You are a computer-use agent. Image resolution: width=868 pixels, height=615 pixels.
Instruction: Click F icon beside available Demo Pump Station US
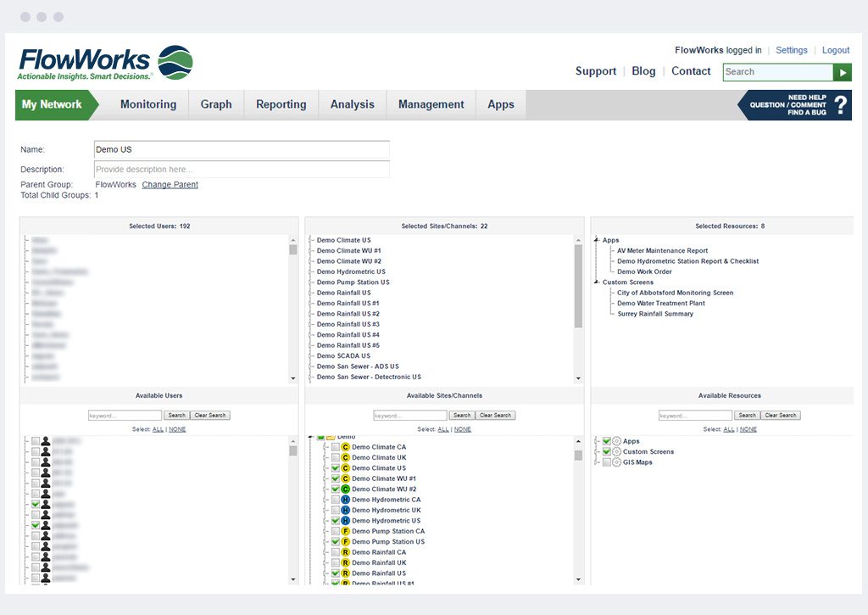(346, 542)
